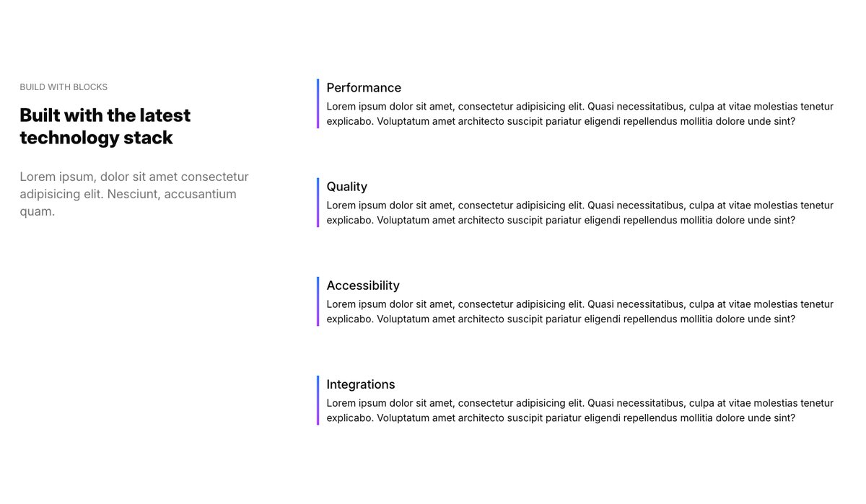This screenshot has height=504, width=866.
Task: Click 'Nesciunt, accusantium' in the intro paragraph
Action: 172,194
